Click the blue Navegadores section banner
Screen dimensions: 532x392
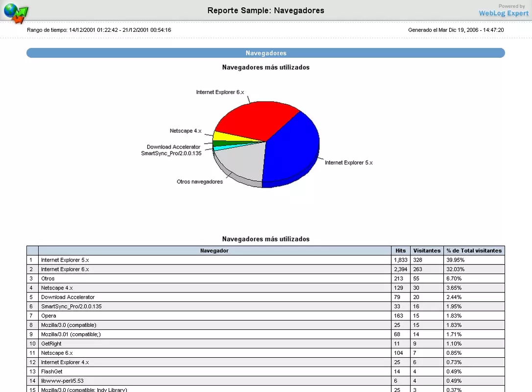266,53
